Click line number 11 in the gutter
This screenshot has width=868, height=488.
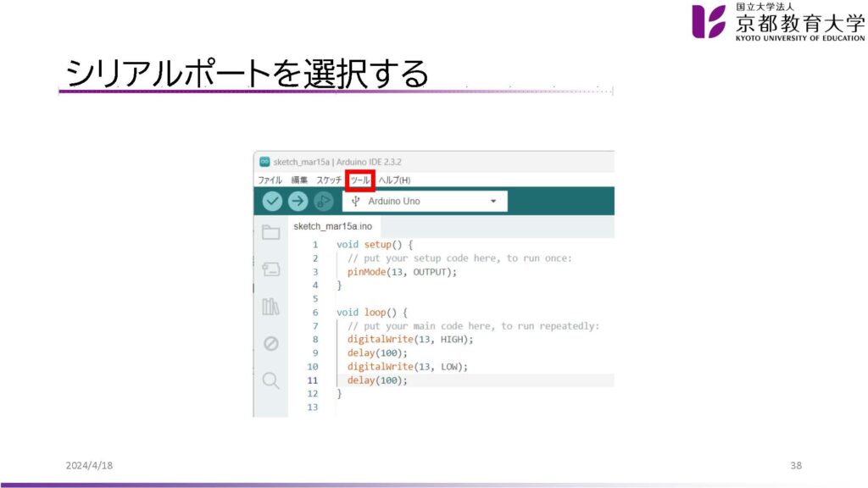pos(313,380)
